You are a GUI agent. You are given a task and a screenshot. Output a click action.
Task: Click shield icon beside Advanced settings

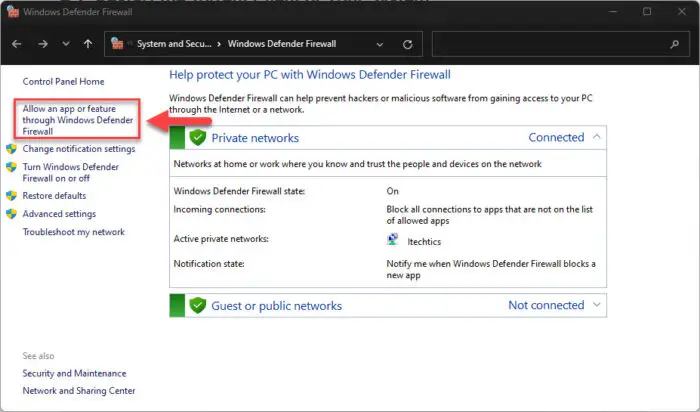12,214
